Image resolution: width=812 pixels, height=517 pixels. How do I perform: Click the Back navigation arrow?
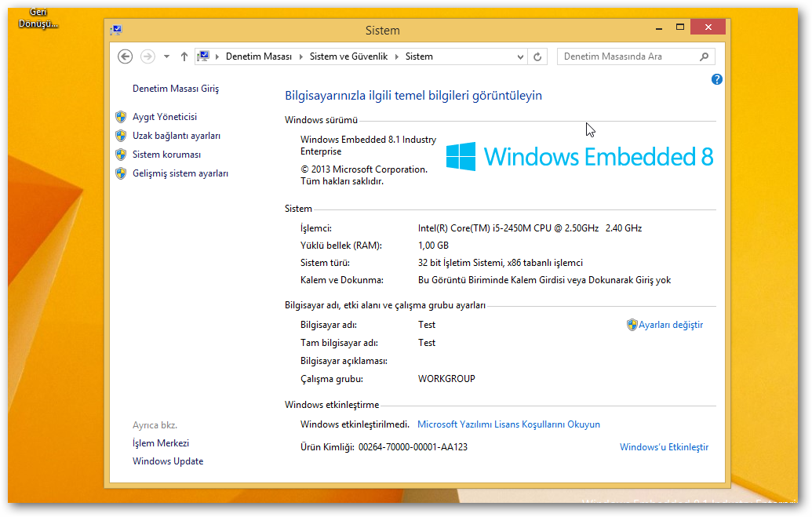125,56
